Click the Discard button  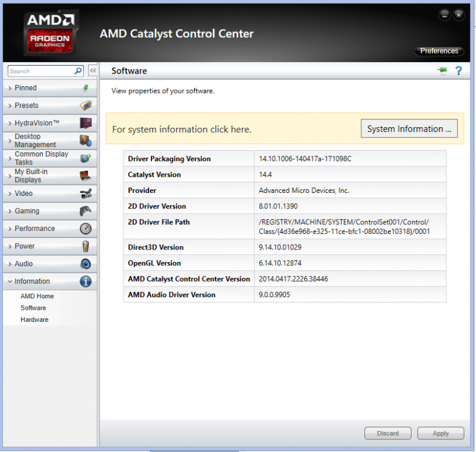388,433
